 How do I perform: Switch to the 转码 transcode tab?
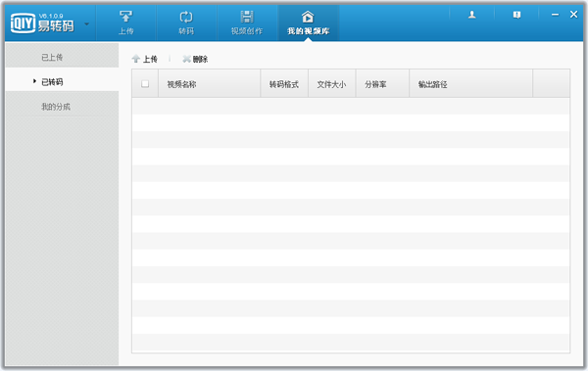[x=186, y=23]
